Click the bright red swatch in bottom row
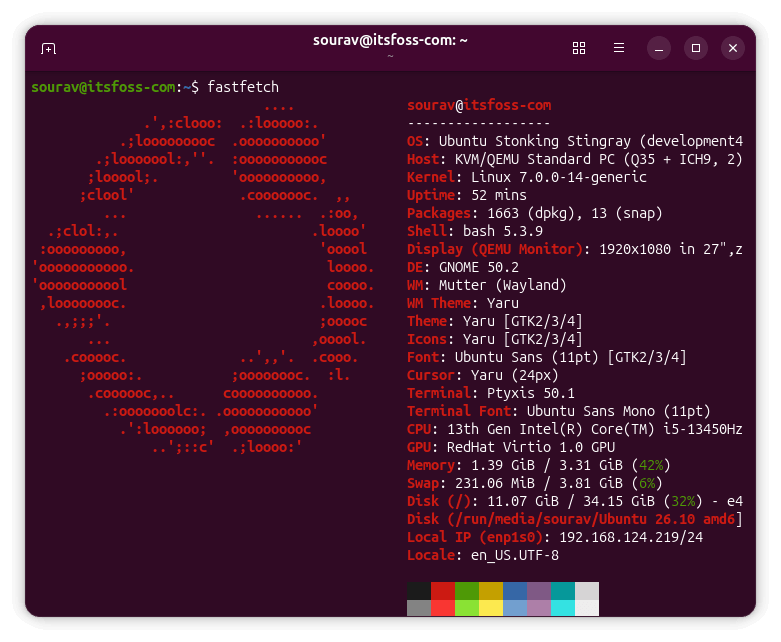The height and width of the screenshot is (642, 781). coord(443,608)
